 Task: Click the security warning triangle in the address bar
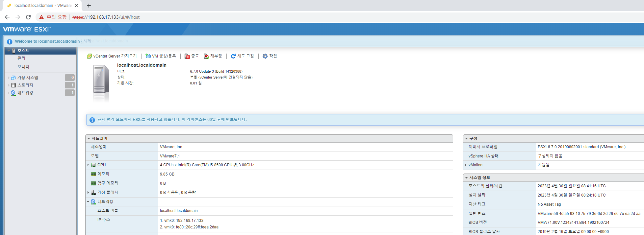(41, 17)
